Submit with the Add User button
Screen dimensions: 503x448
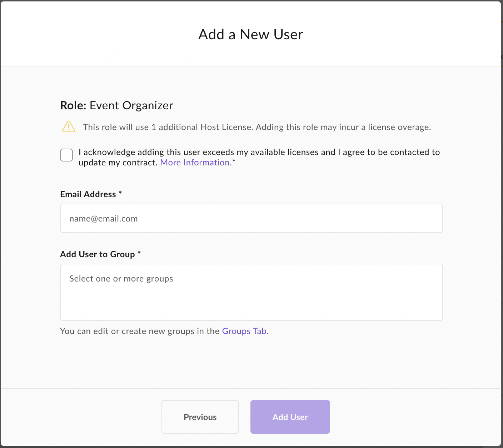(290, 417)
